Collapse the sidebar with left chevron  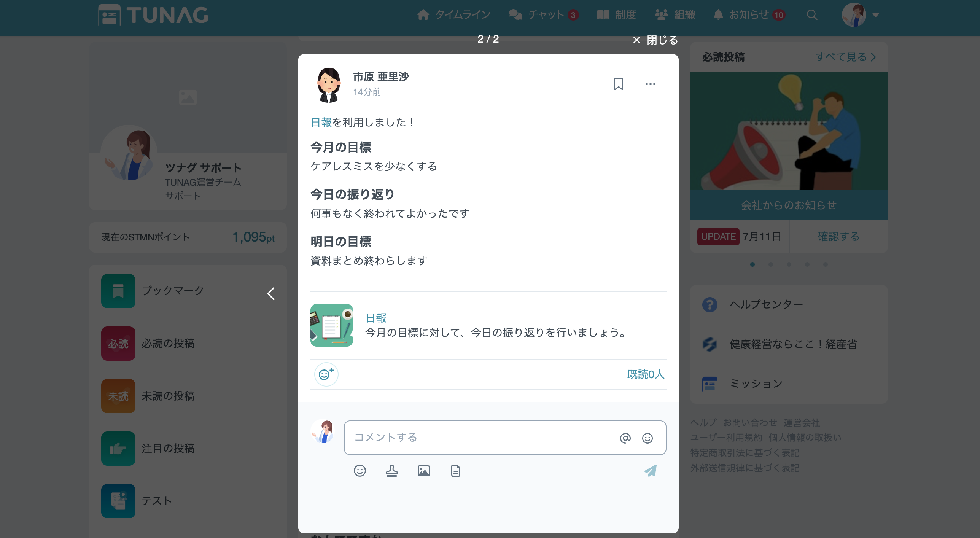coord(271,294)
